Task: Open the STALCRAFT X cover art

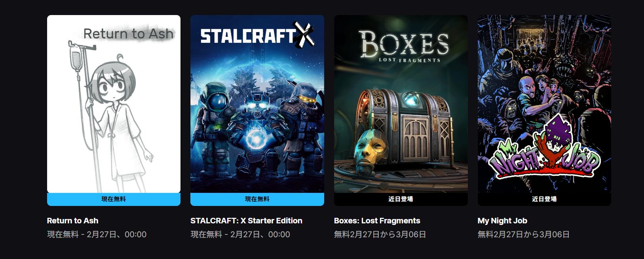Action: click(257, 104)
